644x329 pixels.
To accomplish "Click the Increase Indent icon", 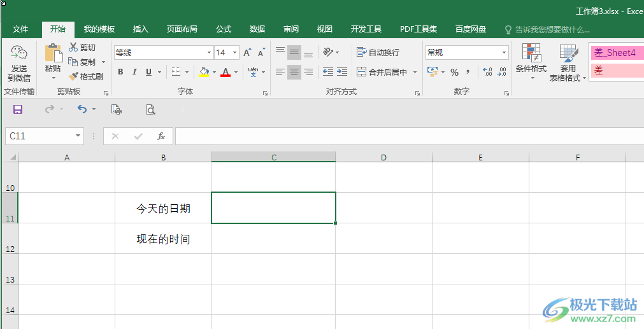I will point(342,72).
